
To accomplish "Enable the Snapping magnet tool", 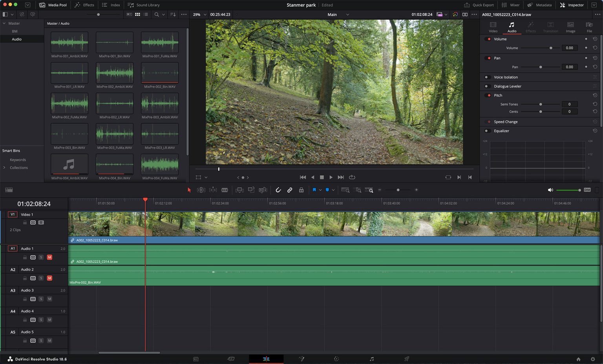I will pos(278,190).
